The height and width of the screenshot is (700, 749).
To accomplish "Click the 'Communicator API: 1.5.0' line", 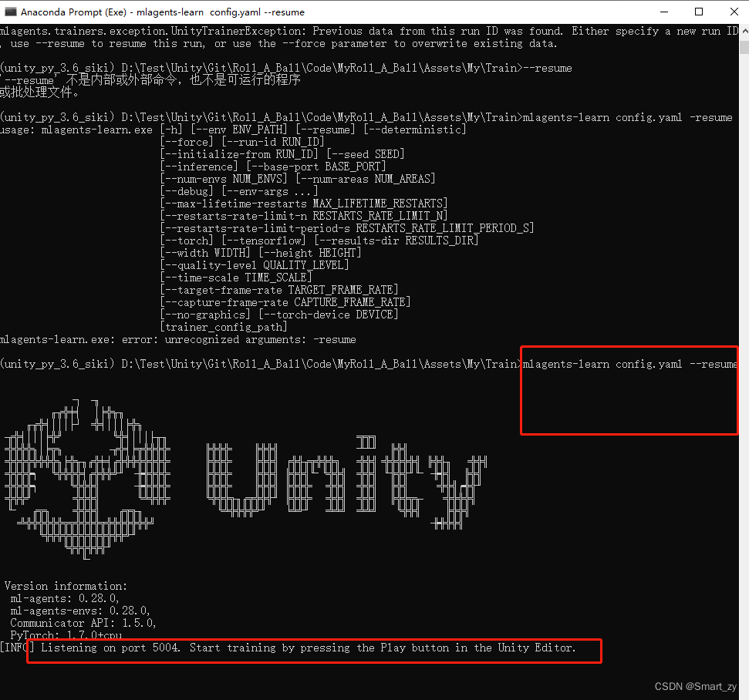I will (81, 623).
